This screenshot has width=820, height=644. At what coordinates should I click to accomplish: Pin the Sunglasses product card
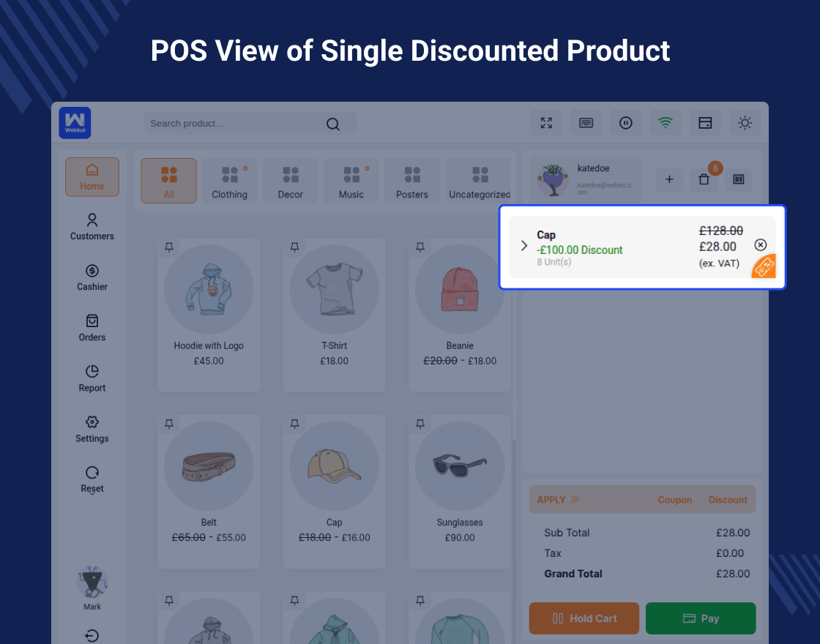tap(420, 424)
